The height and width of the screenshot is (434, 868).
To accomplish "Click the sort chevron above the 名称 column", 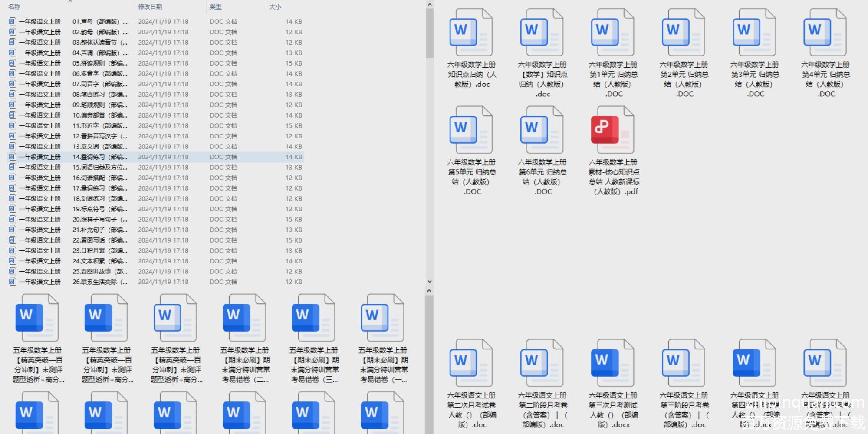I will (x=70, y=2).
